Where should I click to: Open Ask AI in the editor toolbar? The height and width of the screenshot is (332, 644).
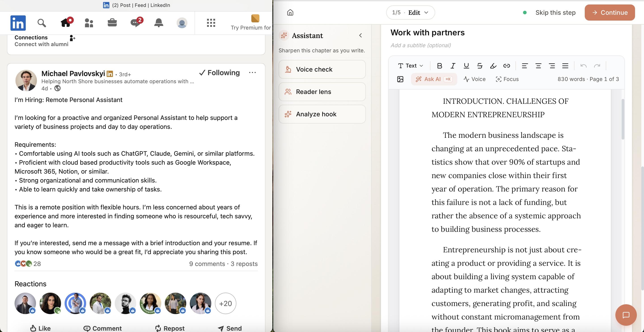pyautogui.click(x=434, y=79)
